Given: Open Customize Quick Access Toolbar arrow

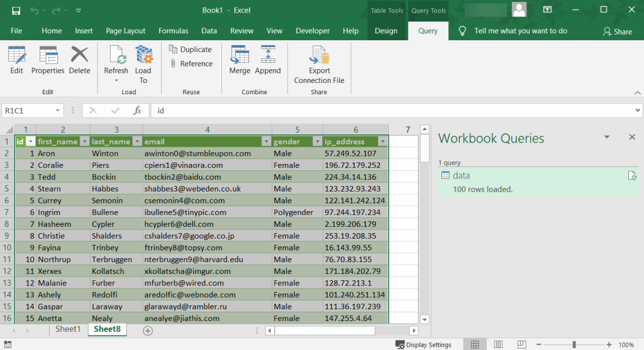Looking at the screenshot, I should pyautogui.click(x=79, y=11).
